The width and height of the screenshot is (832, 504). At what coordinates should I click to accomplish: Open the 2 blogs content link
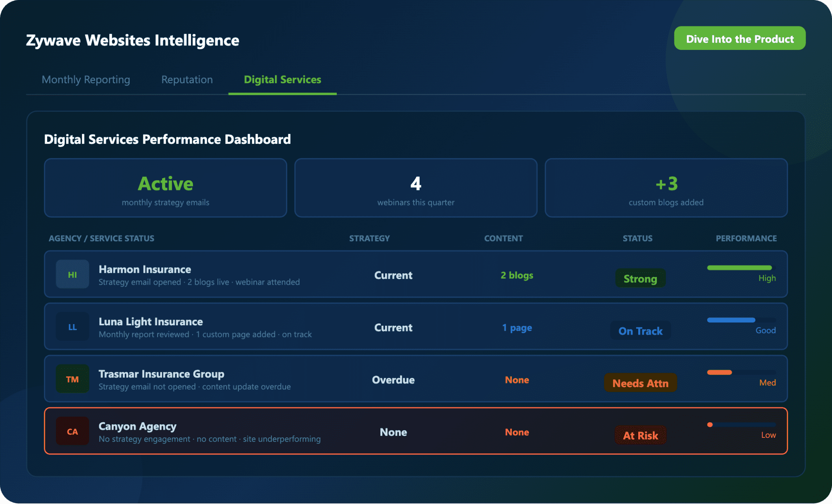click(517, 275)
